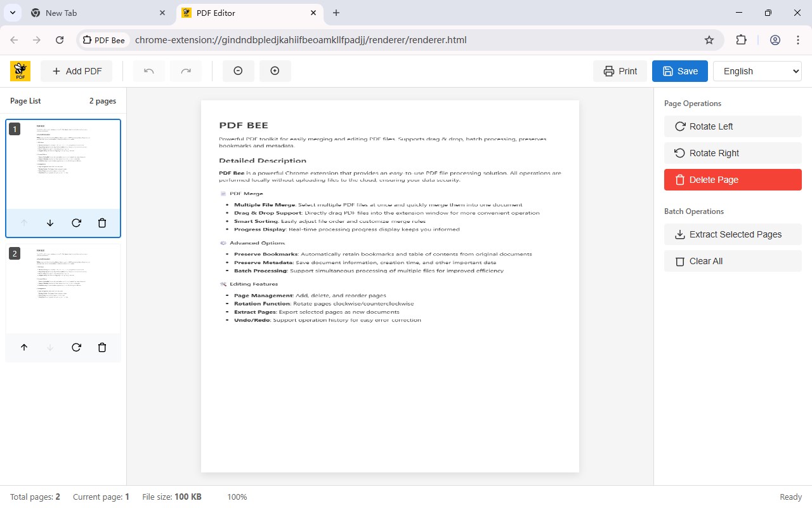
Task: Move page 1 down
Action: click(50, 223)
